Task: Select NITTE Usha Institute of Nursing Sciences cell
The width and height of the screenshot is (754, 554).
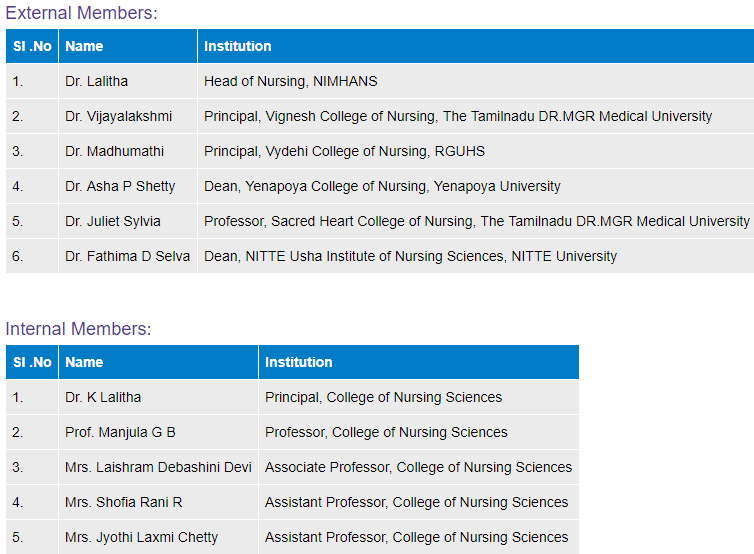Action: (410, 256)
